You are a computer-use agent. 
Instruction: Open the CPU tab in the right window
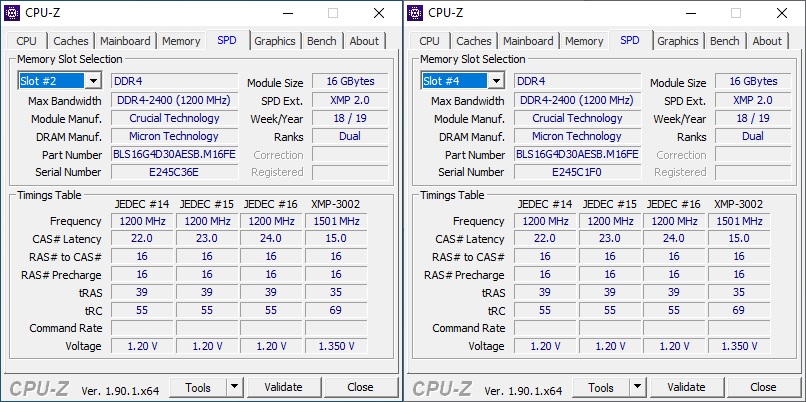point(429,41)
